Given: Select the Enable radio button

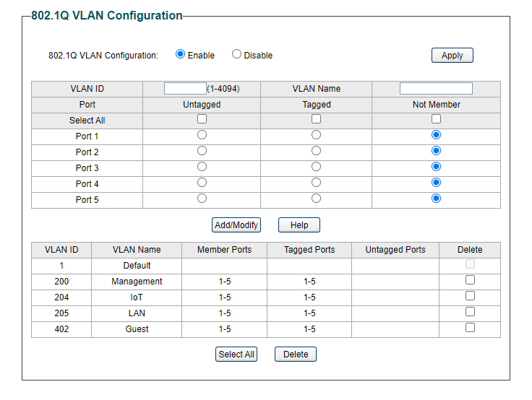Looking at the screenshot, I should [x=180, y=54].
